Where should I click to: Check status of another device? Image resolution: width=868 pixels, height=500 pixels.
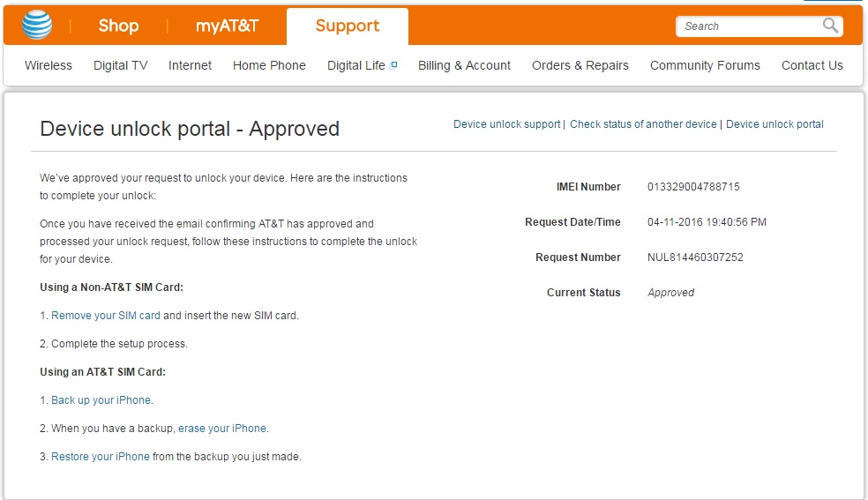click(643, 124)
